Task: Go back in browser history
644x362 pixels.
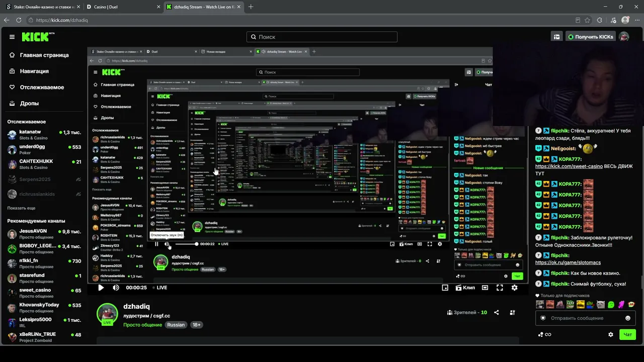Action: (7, 20)
